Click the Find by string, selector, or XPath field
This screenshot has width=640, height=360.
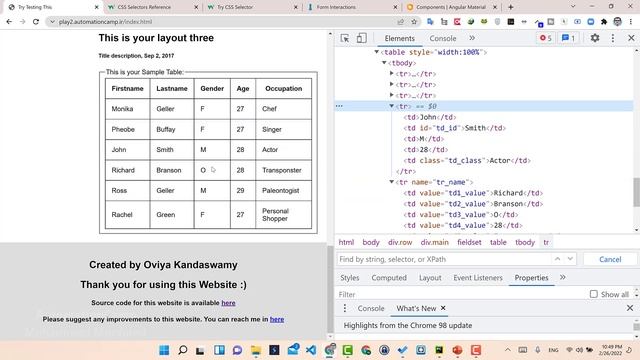pos(443,259)
